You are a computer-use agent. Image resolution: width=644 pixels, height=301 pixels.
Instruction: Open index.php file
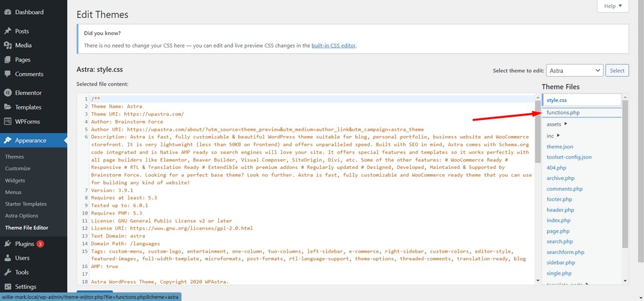558,220
